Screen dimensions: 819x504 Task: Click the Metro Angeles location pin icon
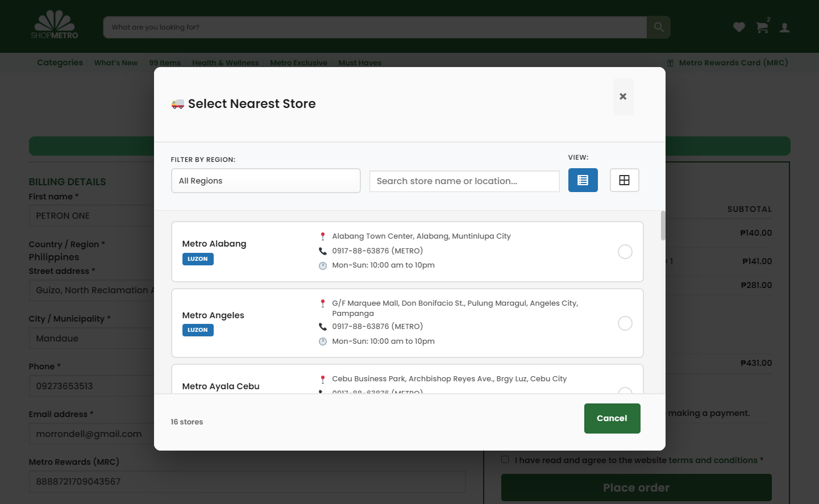point(323,303)
